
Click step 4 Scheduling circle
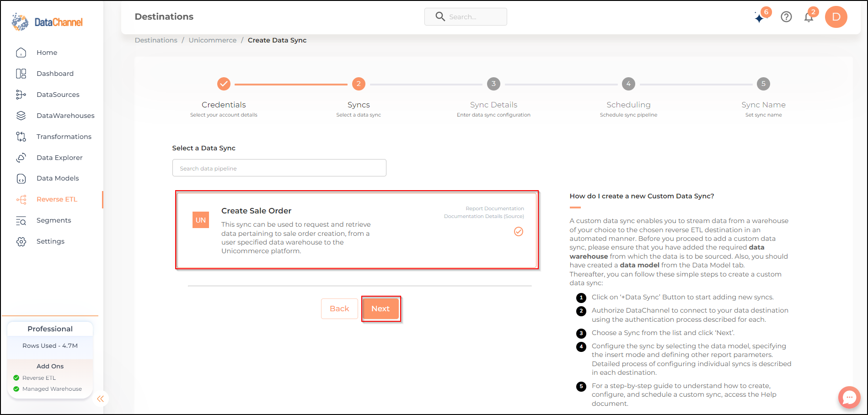(x=628, y=84)
